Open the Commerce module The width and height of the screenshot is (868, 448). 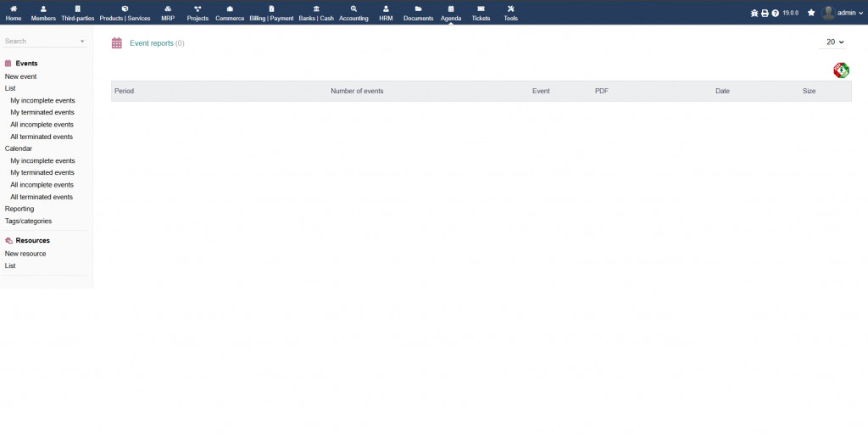[230, 14]
